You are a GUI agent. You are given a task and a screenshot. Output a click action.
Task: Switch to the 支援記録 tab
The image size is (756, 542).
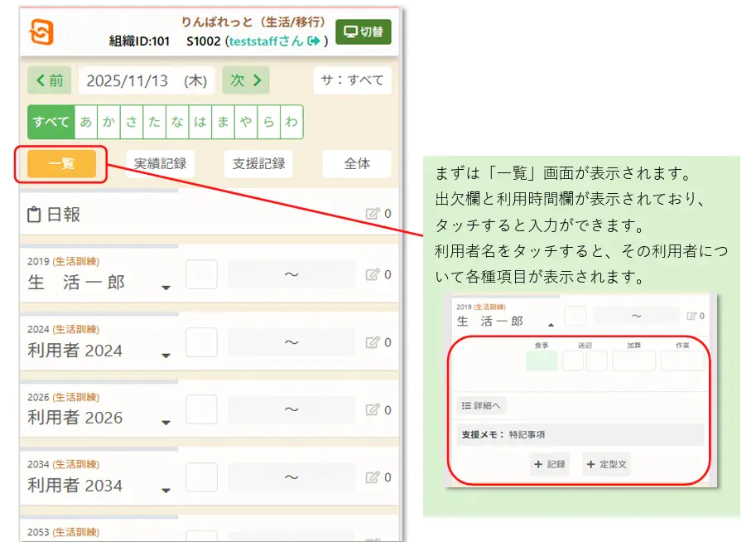pos(258,163)
